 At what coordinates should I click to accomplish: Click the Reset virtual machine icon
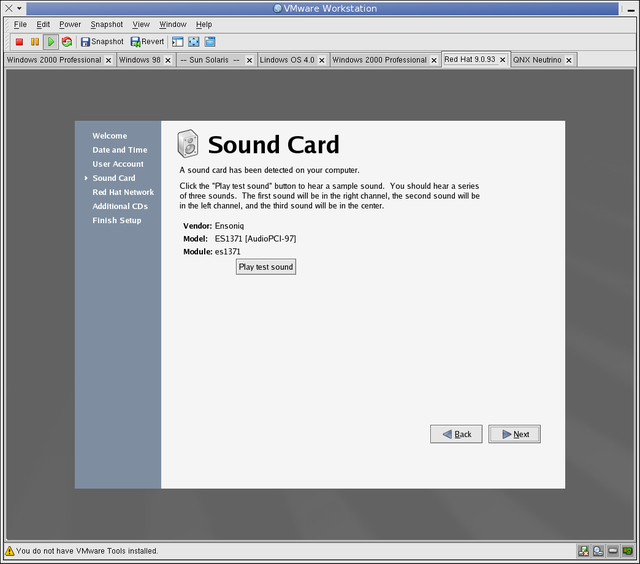click(x=67, y=42)
